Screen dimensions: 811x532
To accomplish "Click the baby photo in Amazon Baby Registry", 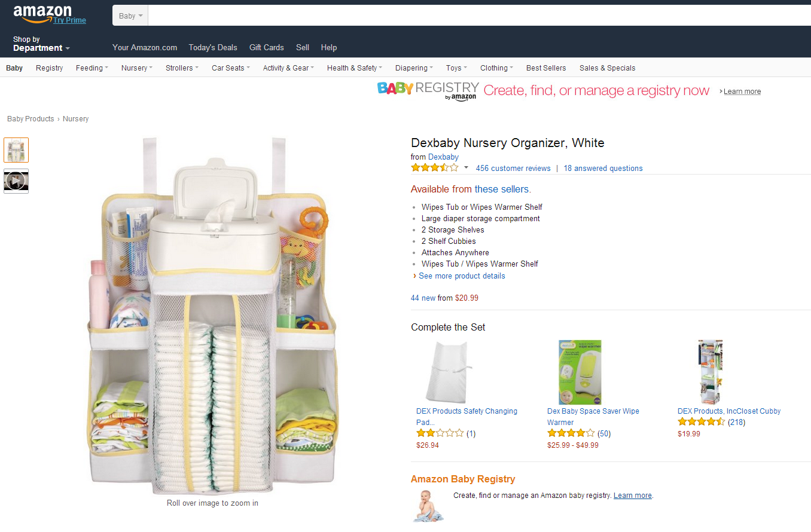I will [428, 506].
